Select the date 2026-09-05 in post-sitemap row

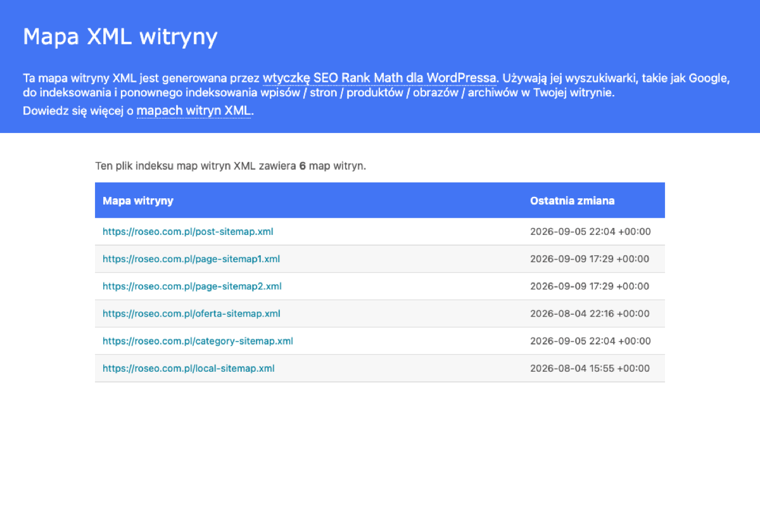(x=590, y=232)
